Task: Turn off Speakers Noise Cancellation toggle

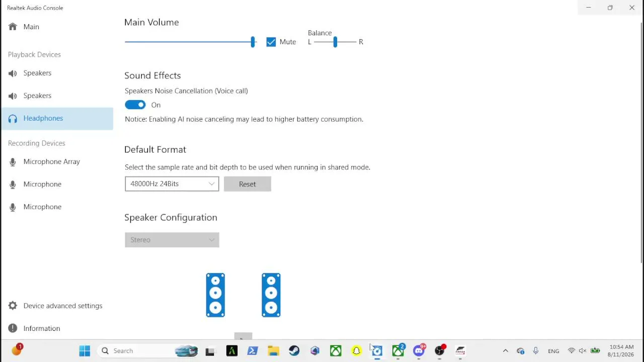Action: (x=135, y=105)
